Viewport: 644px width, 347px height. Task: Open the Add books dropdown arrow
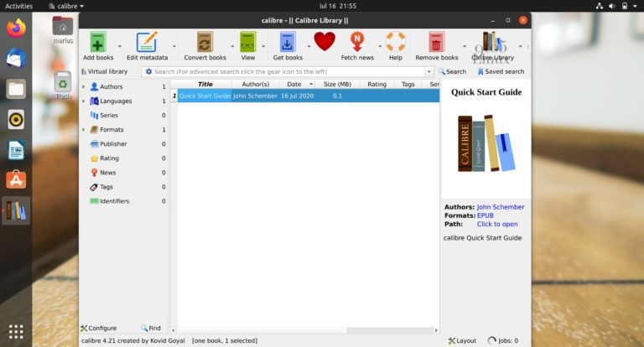(x=120, y=47)
